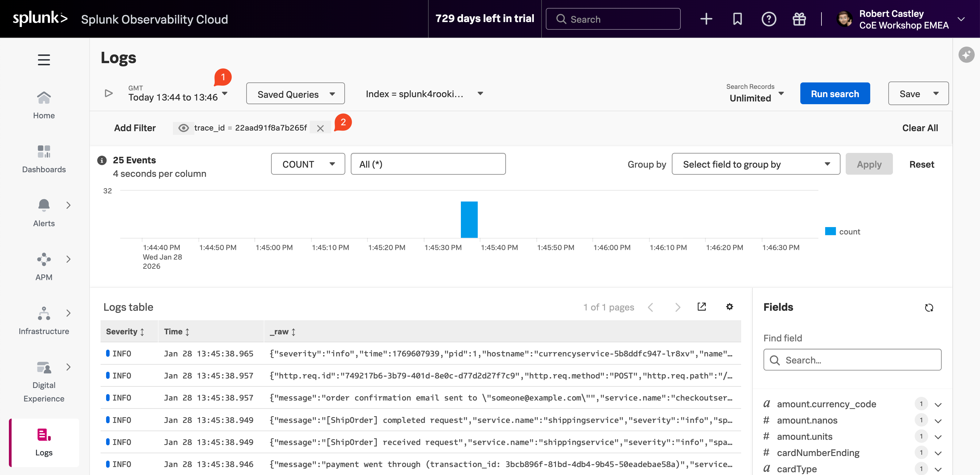Screen dimensions: 980x475
Task: Open the COUNT aggregation dropdown
Action: 308,164
